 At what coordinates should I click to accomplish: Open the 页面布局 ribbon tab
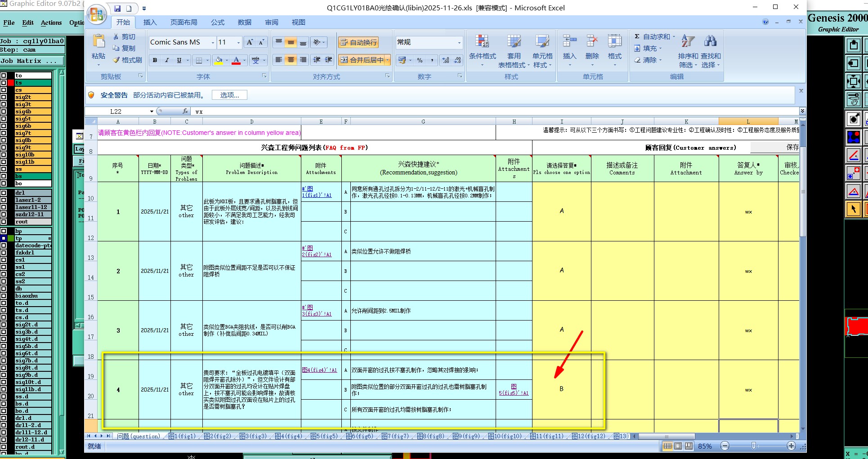tap(183, 22)
